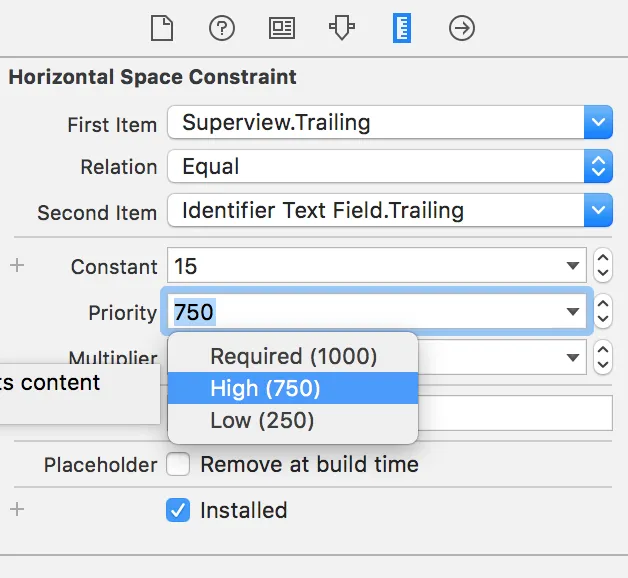This screenshot has width=628, height=578.
Task: Open the Connections inspector
Action: 462,28
